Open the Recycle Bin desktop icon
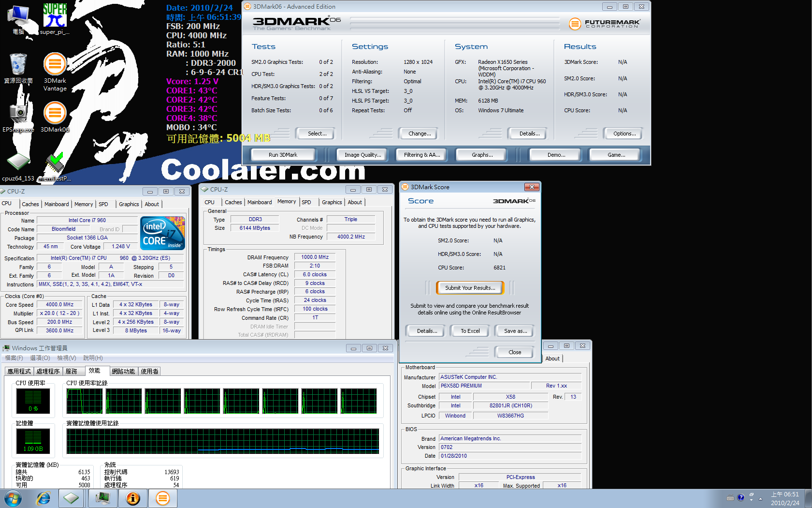812x508 pixels. coord(18,68)
